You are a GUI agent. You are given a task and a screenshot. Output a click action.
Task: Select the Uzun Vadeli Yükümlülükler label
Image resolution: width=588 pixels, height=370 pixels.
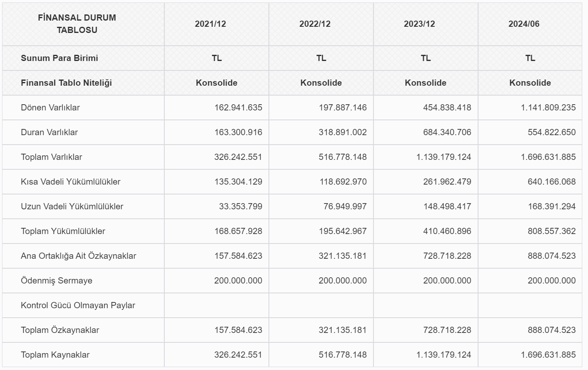(72, 206)
